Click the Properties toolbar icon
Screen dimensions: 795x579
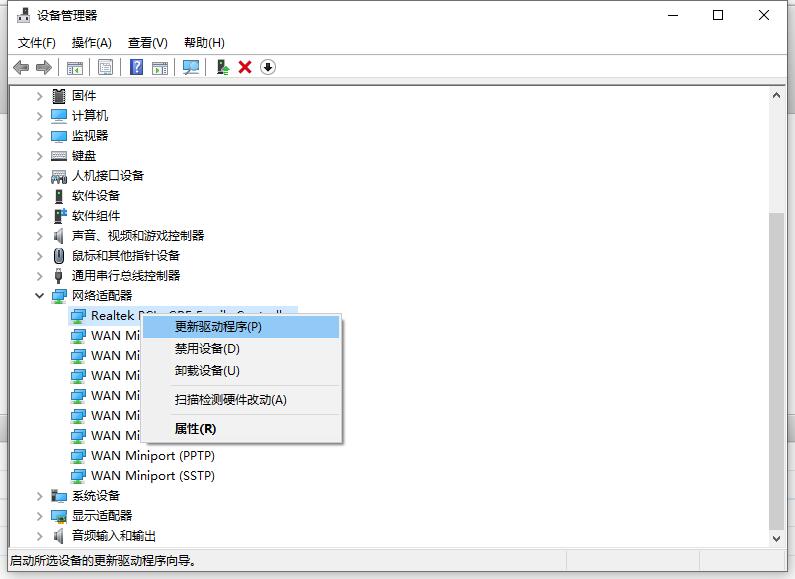click(105, 67)
